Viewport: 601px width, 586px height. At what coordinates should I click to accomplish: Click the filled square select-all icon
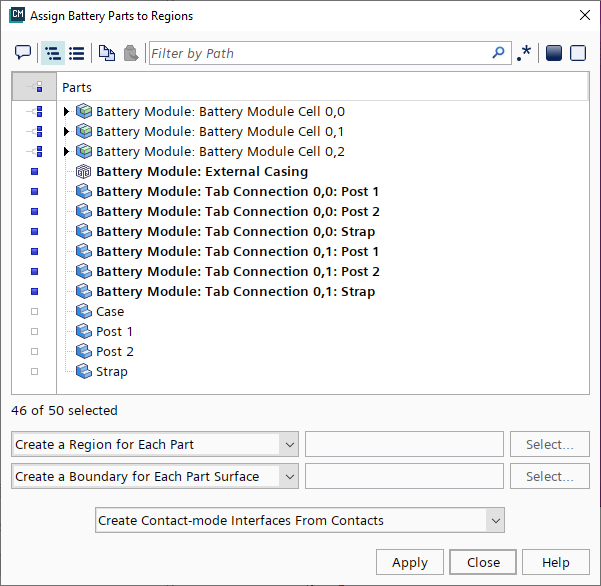tap(554, 53)
